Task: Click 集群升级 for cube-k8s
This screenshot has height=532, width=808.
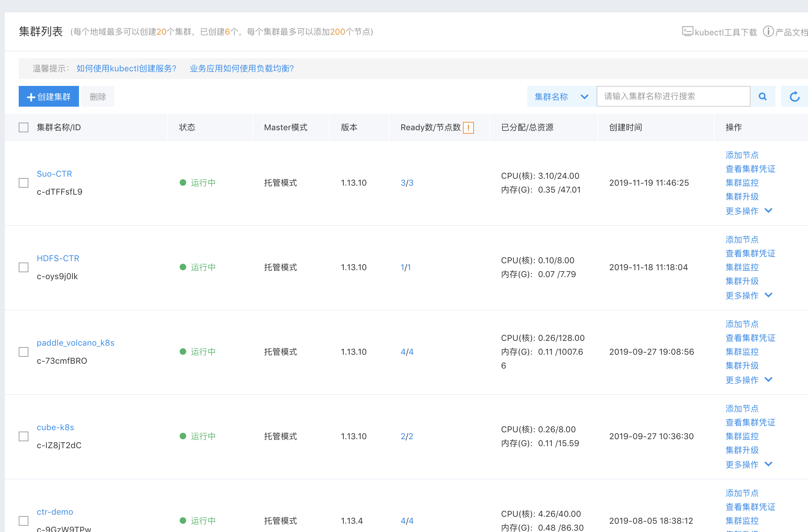Action: tap(742, 450)
